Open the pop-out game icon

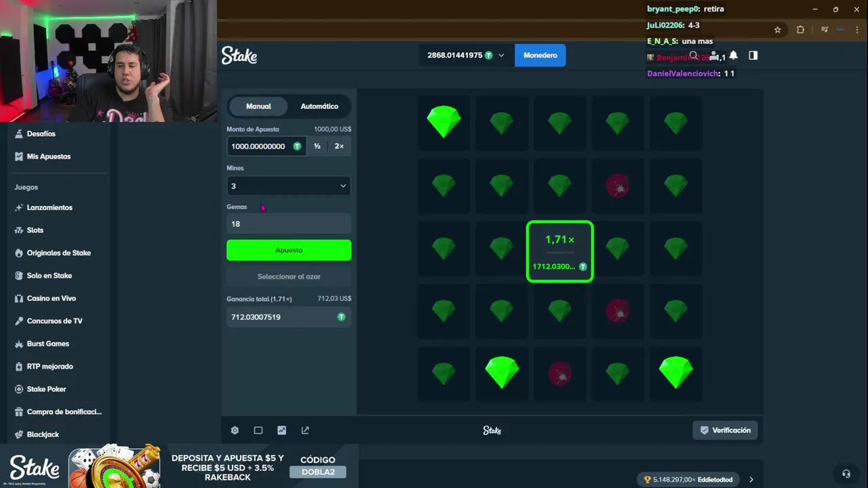point(305,430)
